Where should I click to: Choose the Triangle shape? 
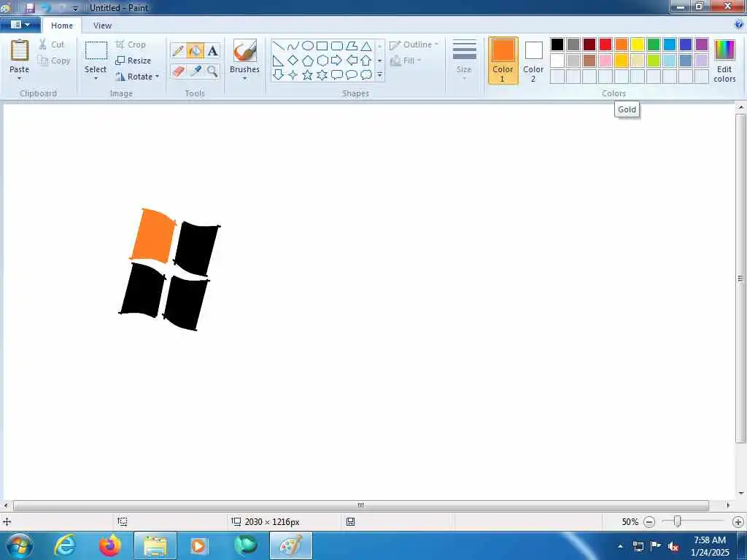click(x=366, y=46)
